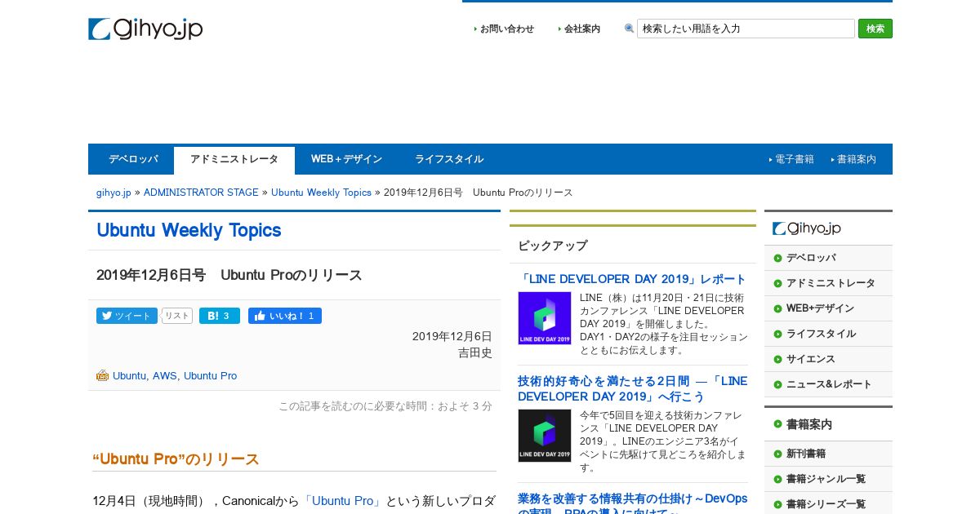Viewport: 980px width, 514px height.
Task: Open the Ubuntu Pro tag link
Action: pos(210,376)
